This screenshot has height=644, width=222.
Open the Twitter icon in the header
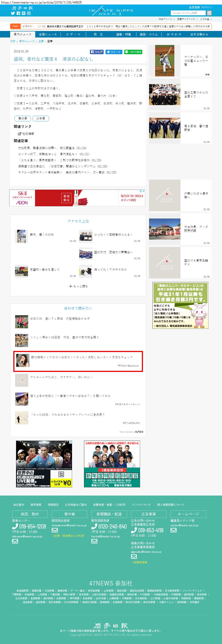coord(13,13)
